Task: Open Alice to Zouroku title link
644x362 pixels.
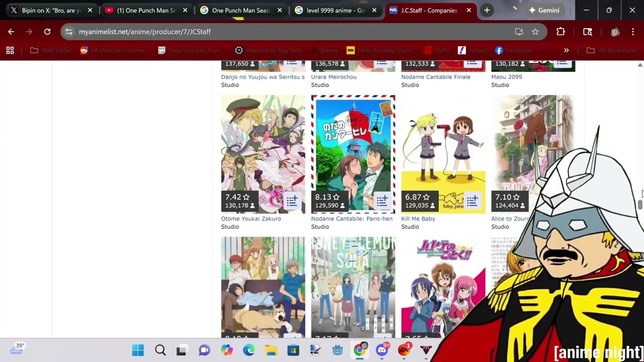Action: (x=510, y=219)
